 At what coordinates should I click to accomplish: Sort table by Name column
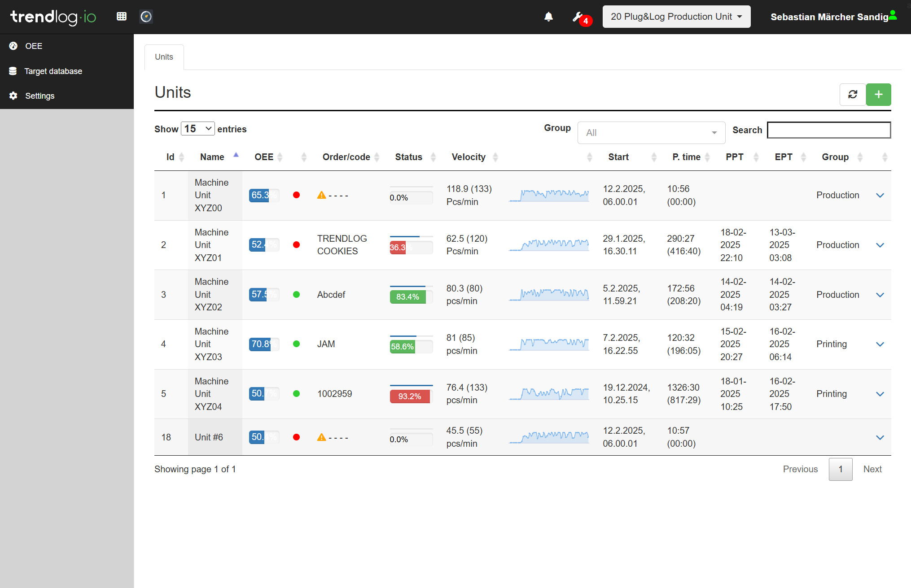[212, 157]
